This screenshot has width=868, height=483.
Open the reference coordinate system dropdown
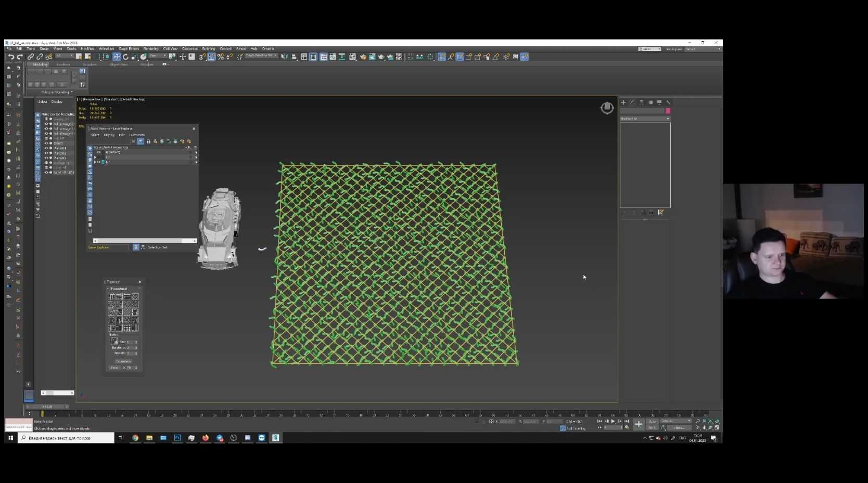coord(158,56)
